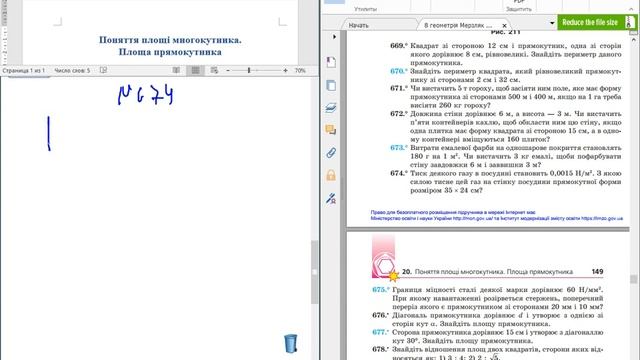Click page number 149 in PDF header
The image size is (640, 360).
click(x=597, y=271)
